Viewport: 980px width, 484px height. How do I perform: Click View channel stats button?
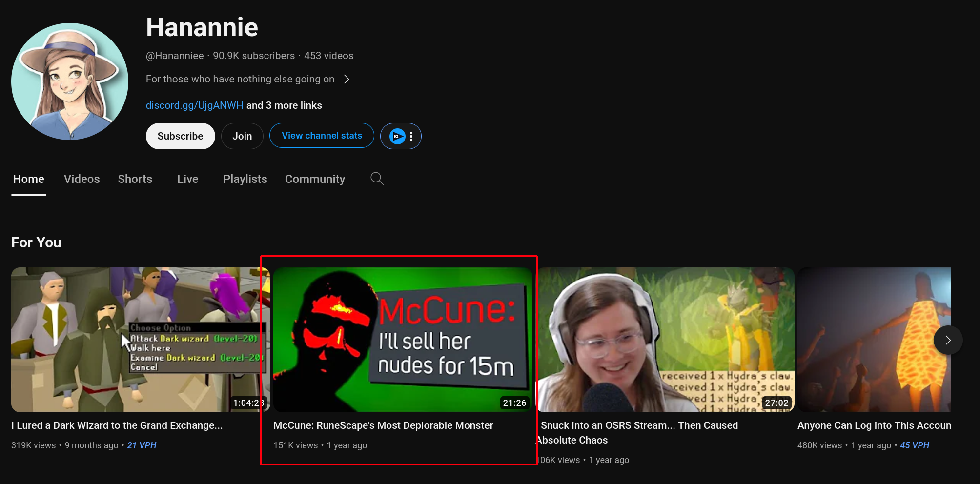(x=322, y=136)
